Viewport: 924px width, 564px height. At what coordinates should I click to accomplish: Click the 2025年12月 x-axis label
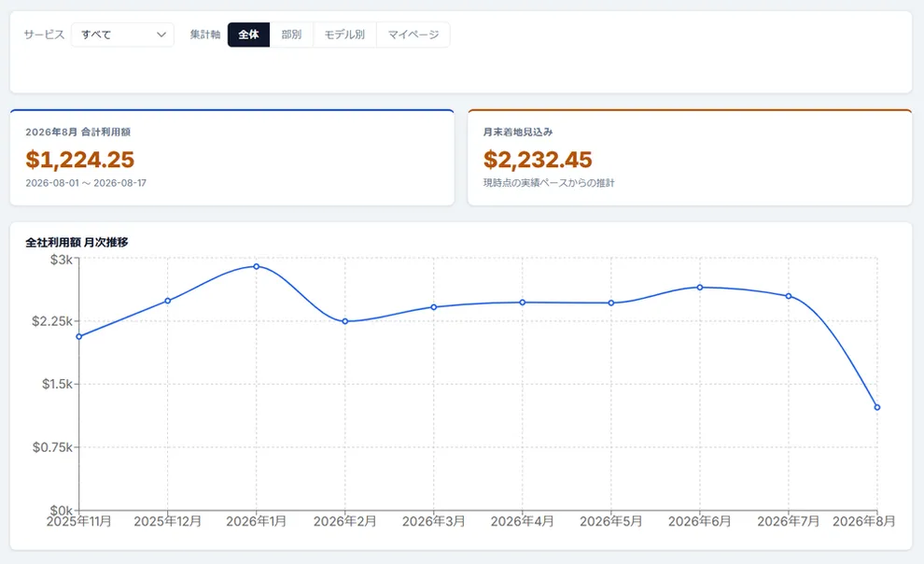168,522
